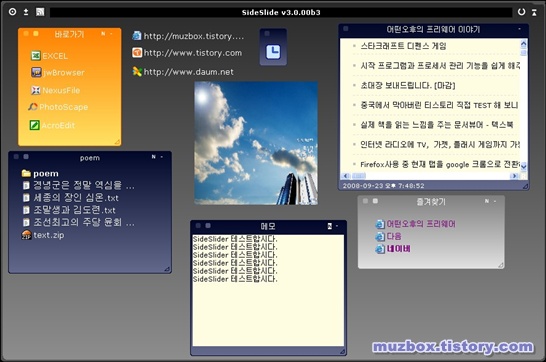Image resolution: width=546 pixels, height=362 pixels.
Task: Click the SideSlide v3.0.00b3 title bar
Action: (281, 13)
